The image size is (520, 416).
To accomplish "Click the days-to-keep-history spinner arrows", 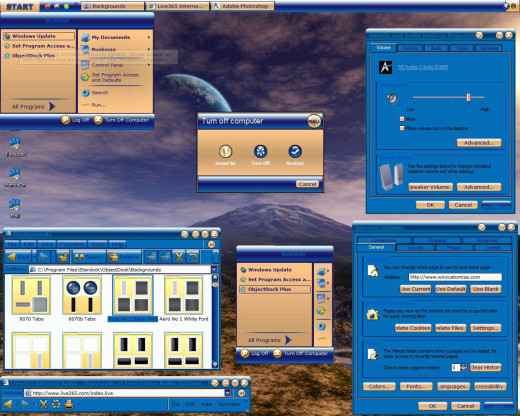I will pyautogui.click(x=464, y=367).
